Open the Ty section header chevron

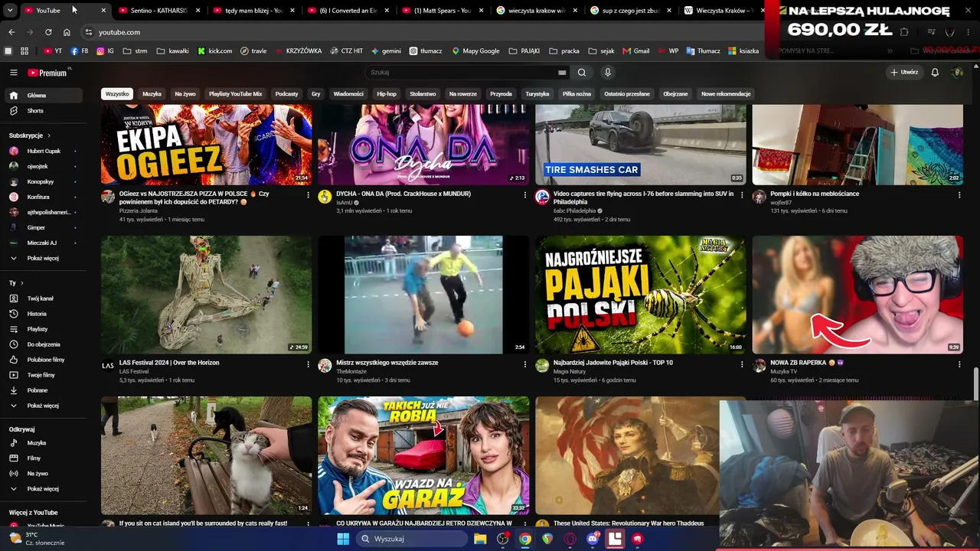click(x=21, y=283)
